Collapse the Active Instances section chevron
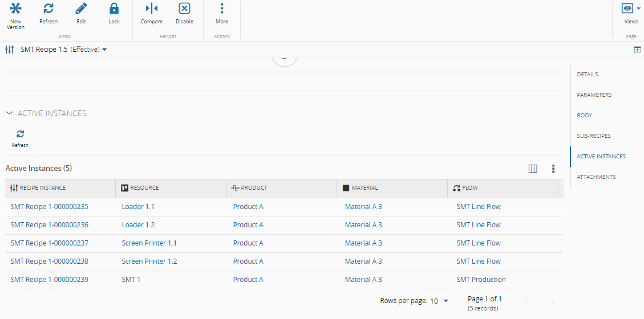The width and height of the screenshot is (644, 319). [x=9, y=113]
